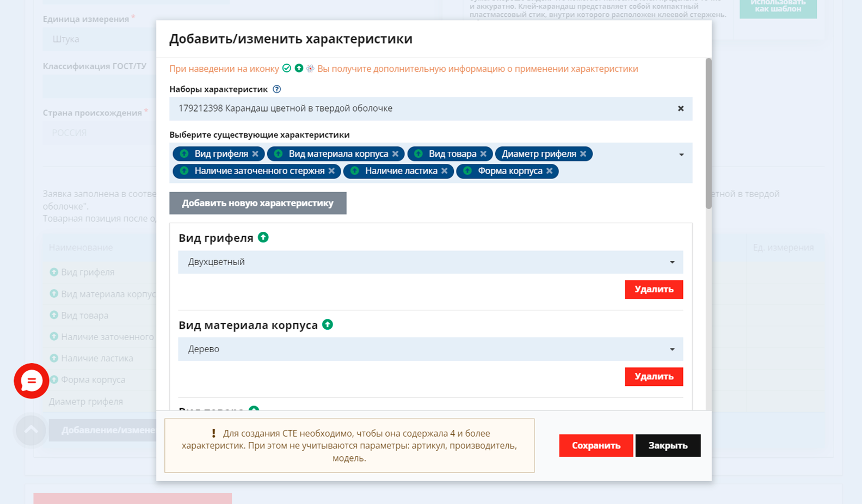Remove the 'Вид материала корпуса' tag

click(395, 154)
